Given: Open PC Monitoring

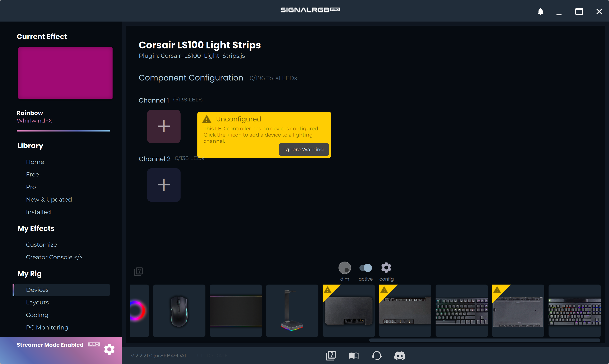Looking at the screenshot, I should (47, 327).
